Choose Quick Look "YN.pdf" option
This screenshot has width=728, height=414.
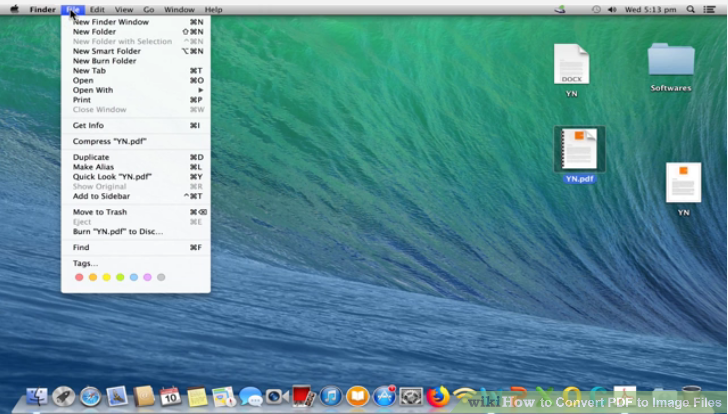pyautogui.click(x=112, y=177)
